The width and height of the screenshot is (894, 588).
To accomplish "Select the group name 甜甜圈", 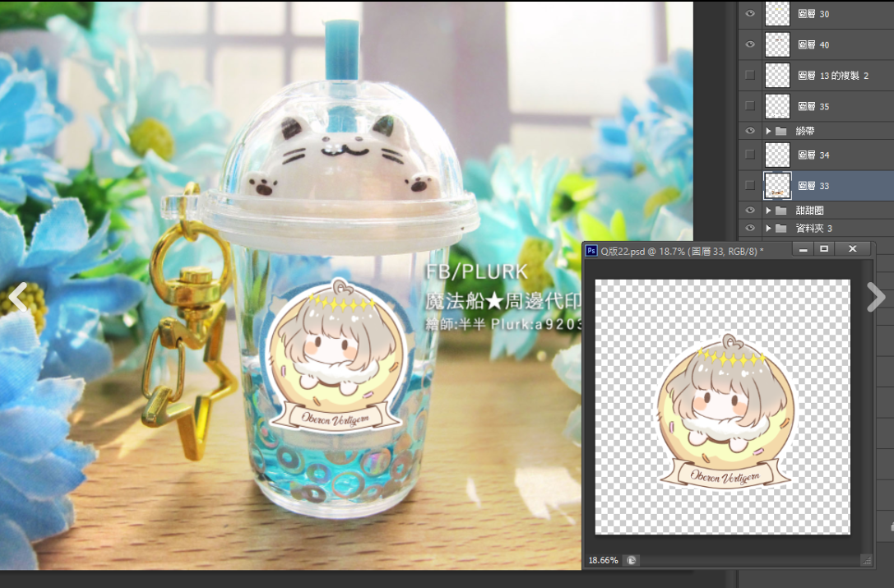I will [x=809, y=211].
